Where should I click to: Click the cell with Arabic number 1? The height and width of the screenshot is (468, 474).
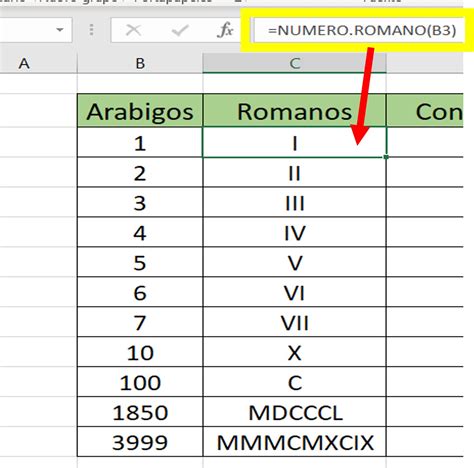coord(140,142)
